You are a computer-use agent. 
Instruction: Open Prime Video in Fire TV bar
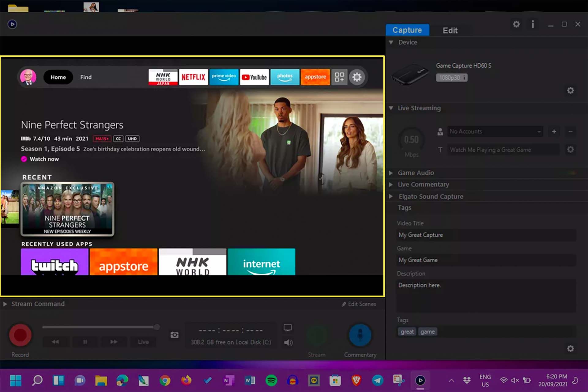tap(224, 77)
